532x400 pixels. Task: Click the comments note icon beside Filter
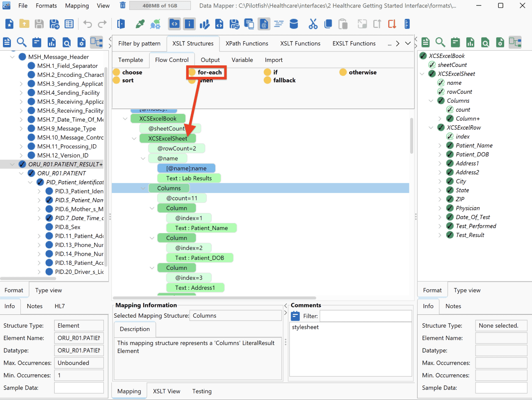point(296,316)
